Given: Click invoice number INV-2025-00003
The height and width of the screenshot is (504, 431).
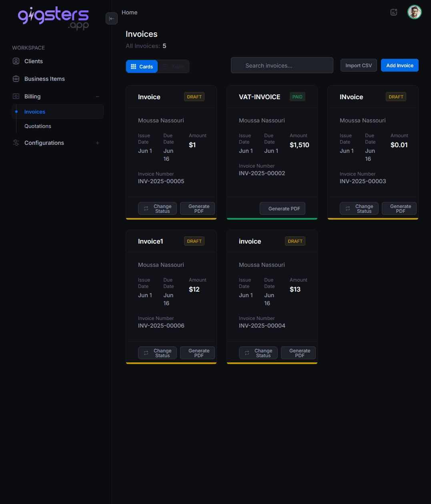Looking at the screenshot, I should click(x=363, y=181).
